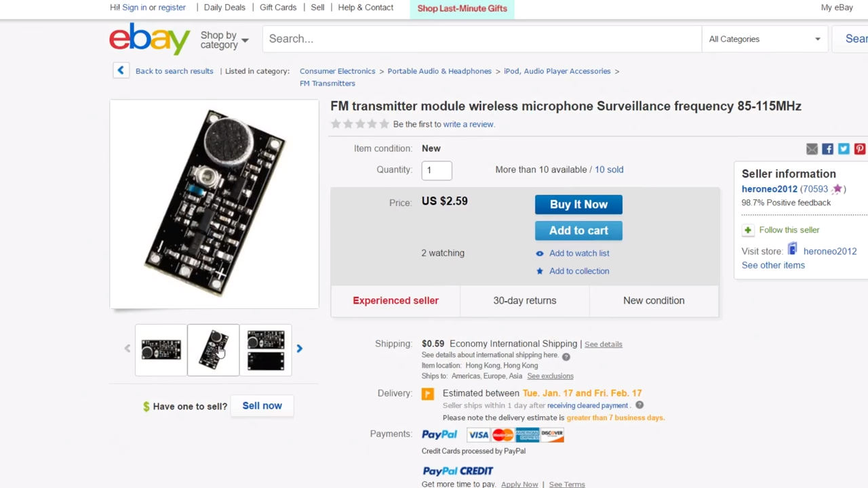Click the eBay logo

pyautogui.click(x=150, y=39)
